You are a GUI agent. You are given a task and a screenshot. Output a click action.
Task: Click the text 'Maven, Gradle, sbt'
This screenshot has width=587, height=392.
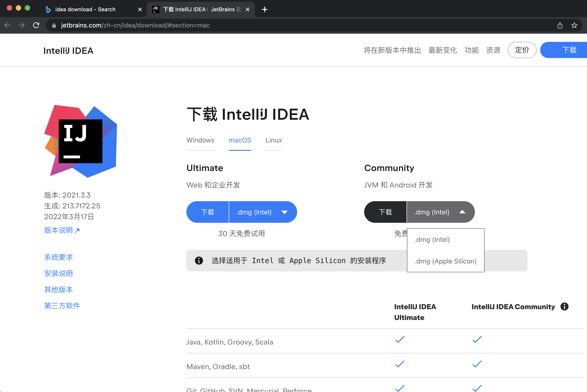pos(218,367)
